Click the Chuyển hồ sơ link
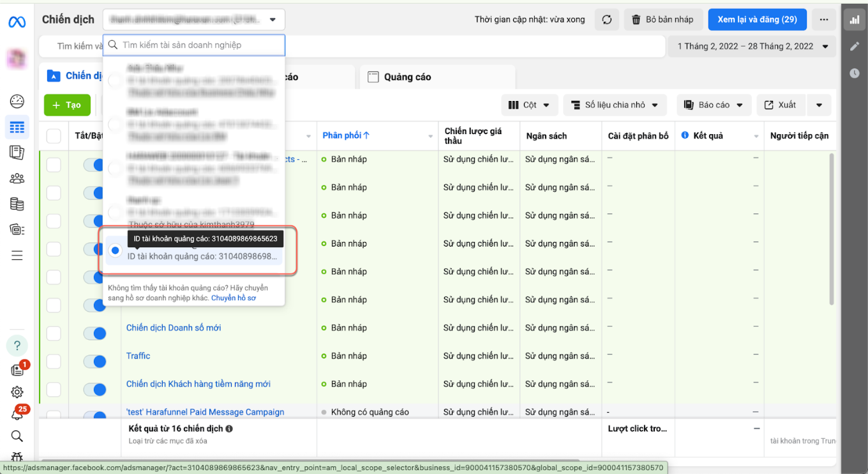This screenshot has width=868, height=474. click(234, 298)
